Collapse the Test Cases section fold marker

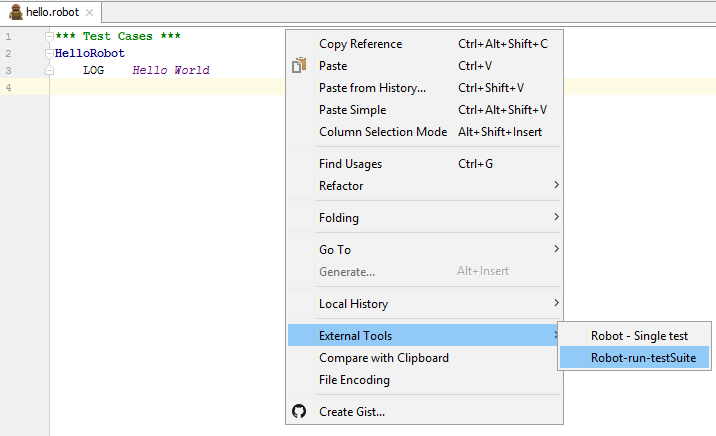pos(49,36)
